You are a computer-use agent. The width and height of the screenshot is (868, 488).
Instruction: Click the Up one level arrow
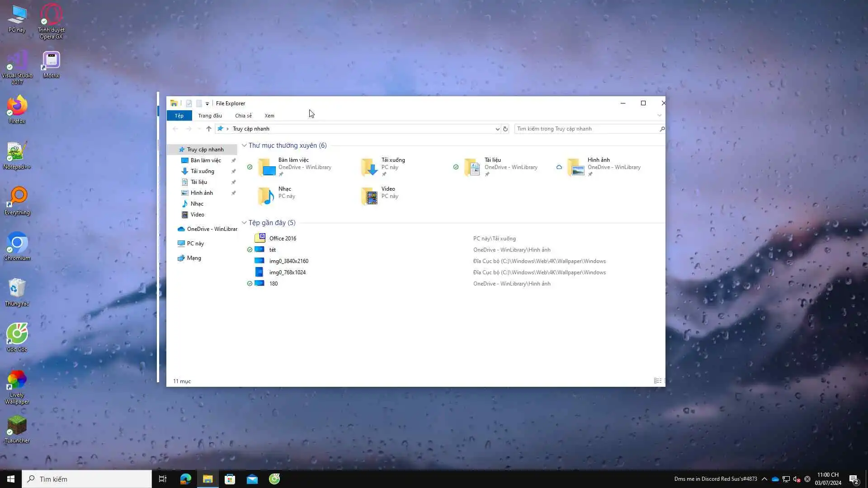click(208, 129)
